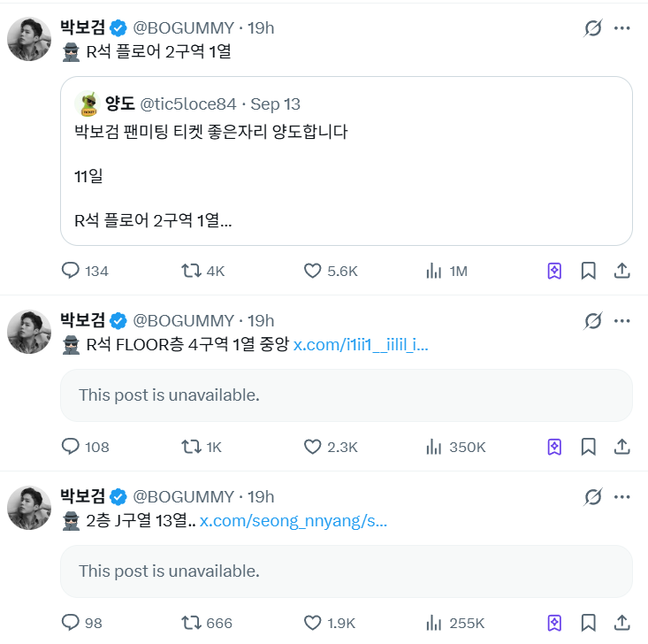Viewport: 648px width, 644px height.
Task: View analytics of the post with 1M views
Action: tap(434, 271)
